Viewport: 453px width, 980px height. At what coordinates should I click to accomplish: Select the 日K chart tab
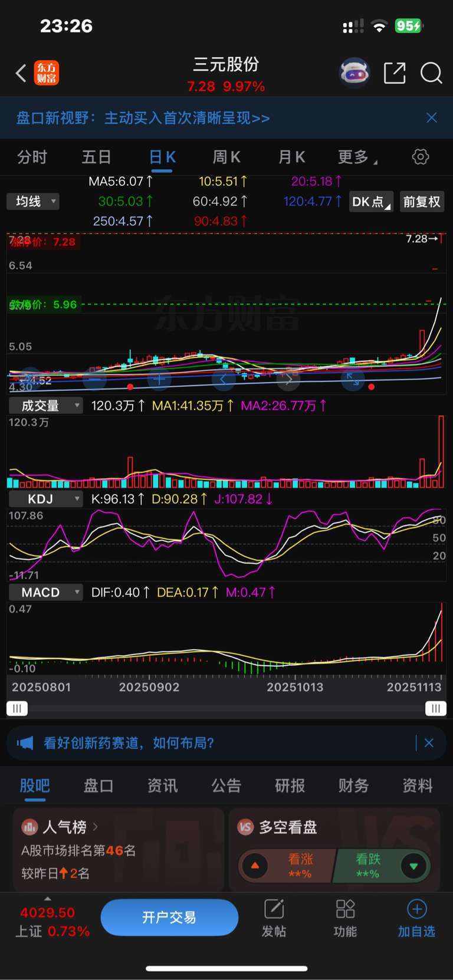tap(162, 157)
